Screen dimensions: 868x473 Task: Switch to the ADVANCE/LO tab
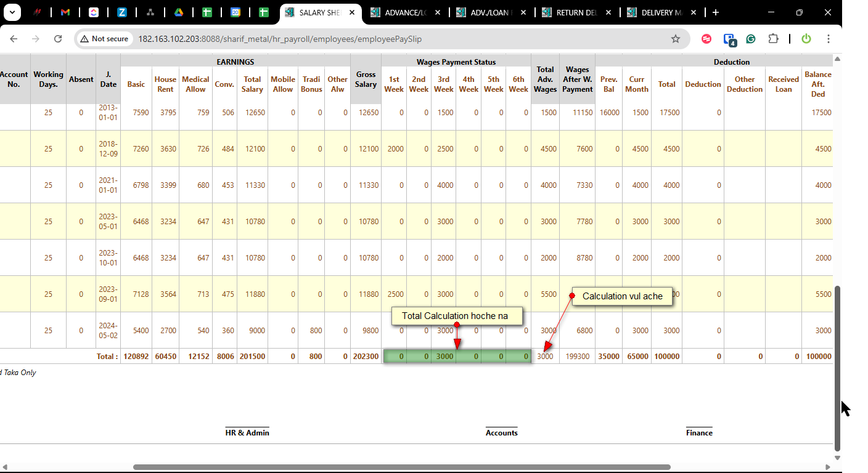pos(405,12)
